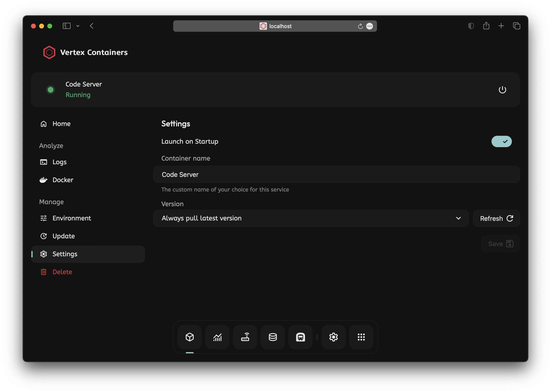This screenshot has width=551, height=392.
Task: Click the apps grid icon in the bottom dock
Action: coord(361,337)
